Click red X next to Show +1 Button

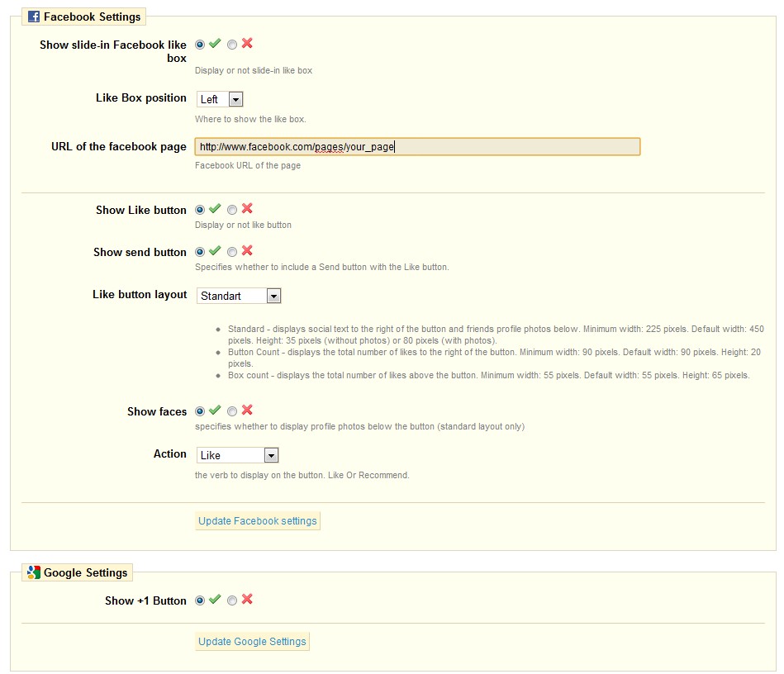(247, 599)
